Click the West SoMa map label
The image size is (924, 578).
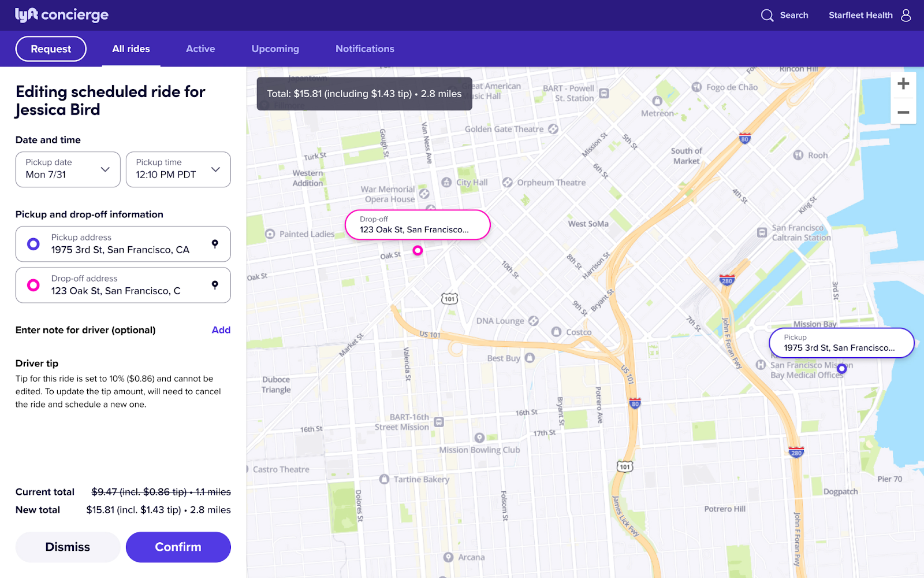(588, 224)
